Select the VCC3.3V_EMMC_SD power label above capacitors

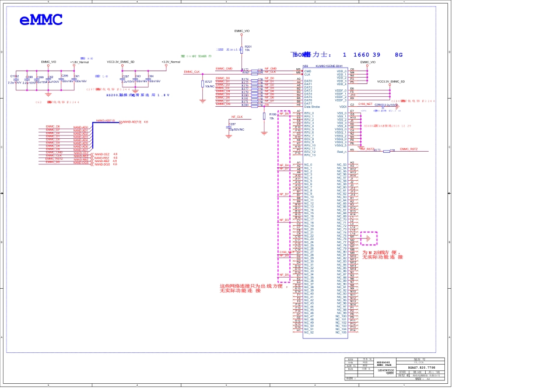[121, 62]
